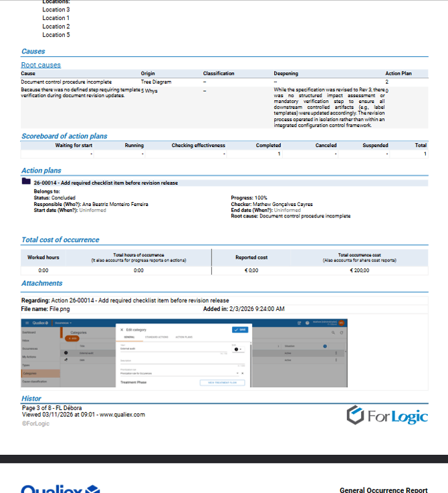The width and height of the screenshot is (448, 493).
Task: Click the Scoreboard of action plans heading
Action: 64,136
